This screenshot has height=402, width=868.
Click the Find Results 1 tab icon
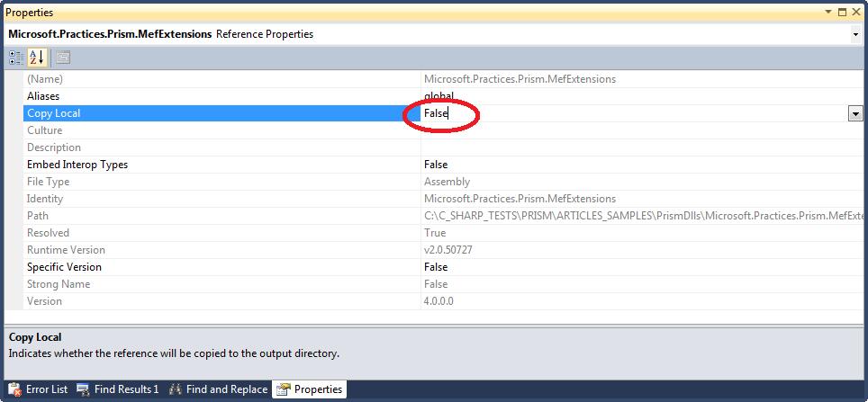pyautogui.click(x=84, y=389)
